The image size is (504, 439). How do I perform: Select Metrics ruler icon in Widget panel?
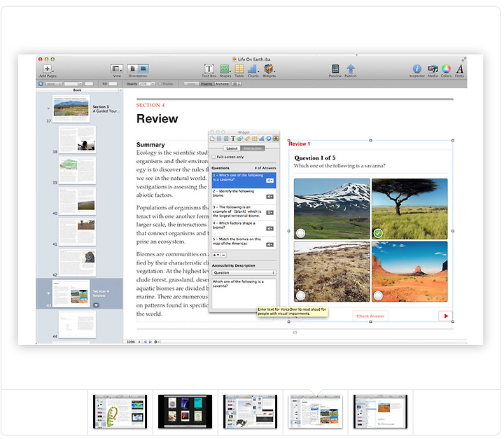click(247, 139)
